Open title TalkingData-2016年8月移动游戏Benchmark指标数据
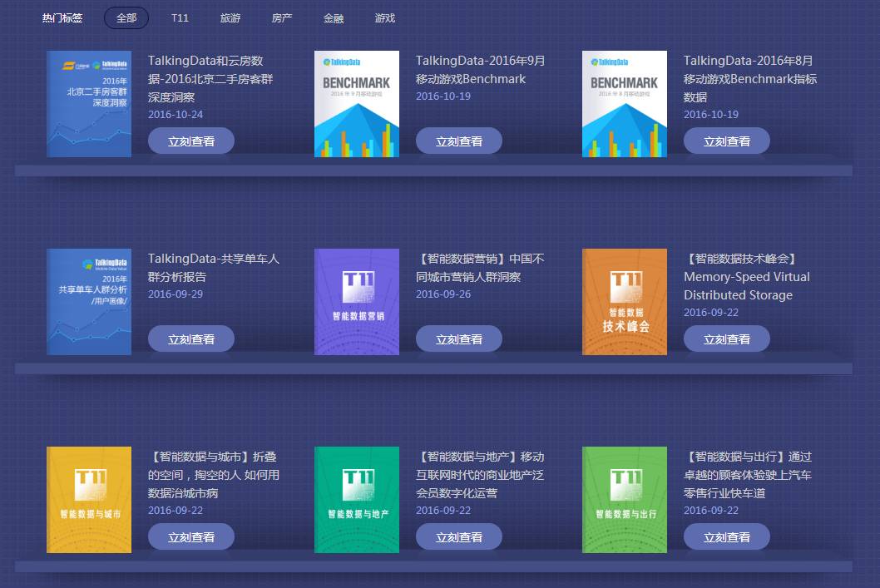880x588 pixels. 750,78
